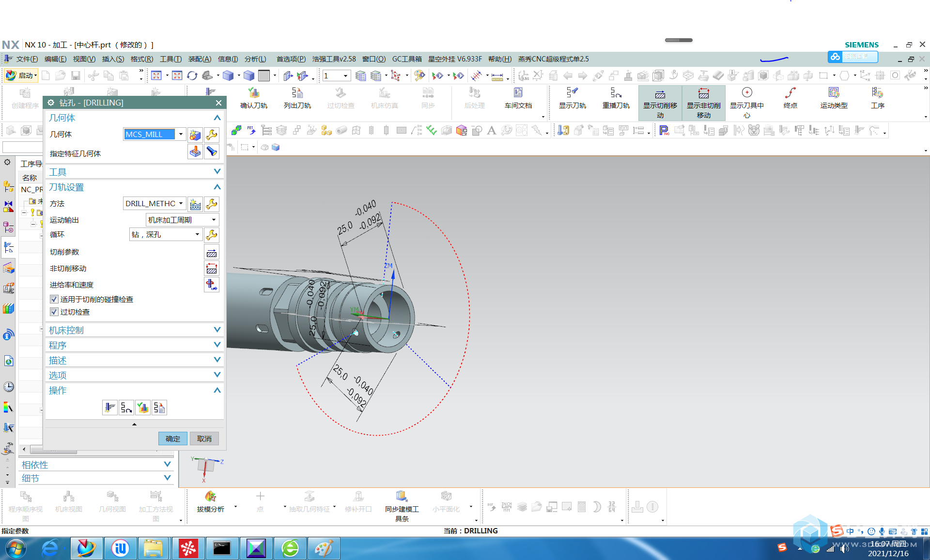Open the 帮助(H) menu

pyautogui.click(x=500, y=59)
